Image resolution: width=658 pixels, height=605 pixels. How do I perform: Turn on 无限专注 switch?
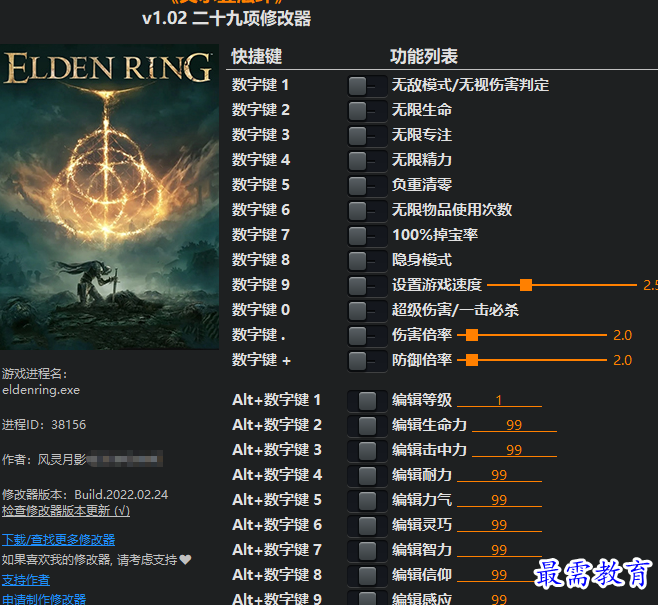pos(367,136)
